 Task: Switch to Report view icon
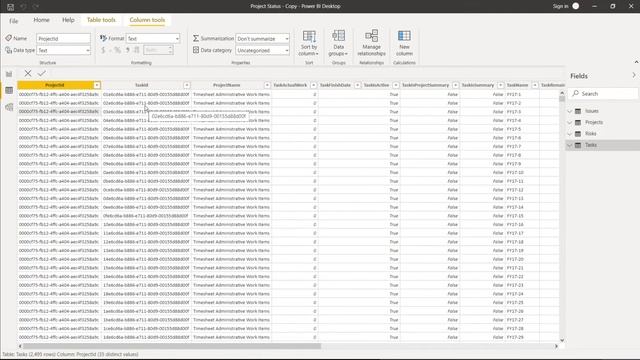coord(9,74)
